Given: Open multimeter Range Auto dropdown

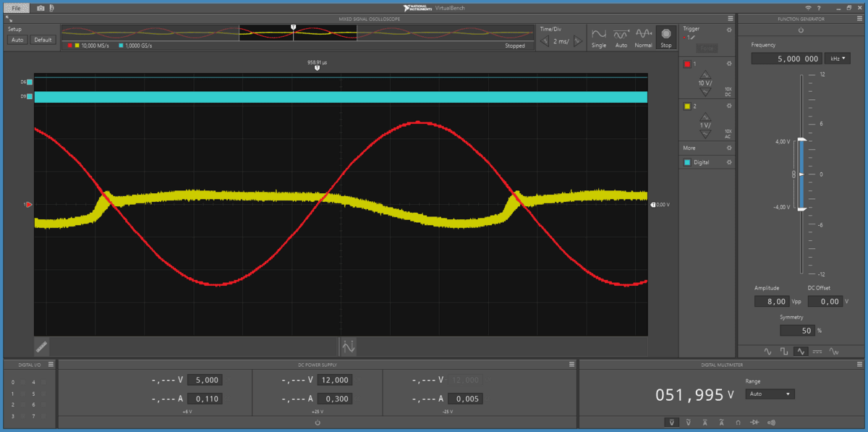Looking at the screenshot, I should point(770,394).
